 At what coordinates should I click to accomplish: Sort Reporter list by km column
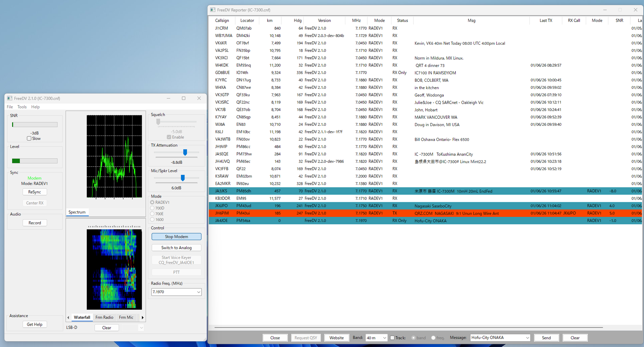click(270, 20)
